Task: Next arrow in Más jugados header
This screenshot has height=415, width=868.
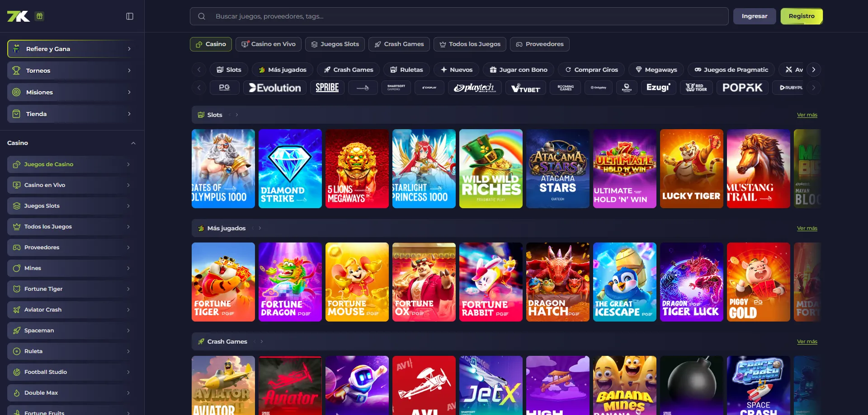Action: tap(260, 228)
